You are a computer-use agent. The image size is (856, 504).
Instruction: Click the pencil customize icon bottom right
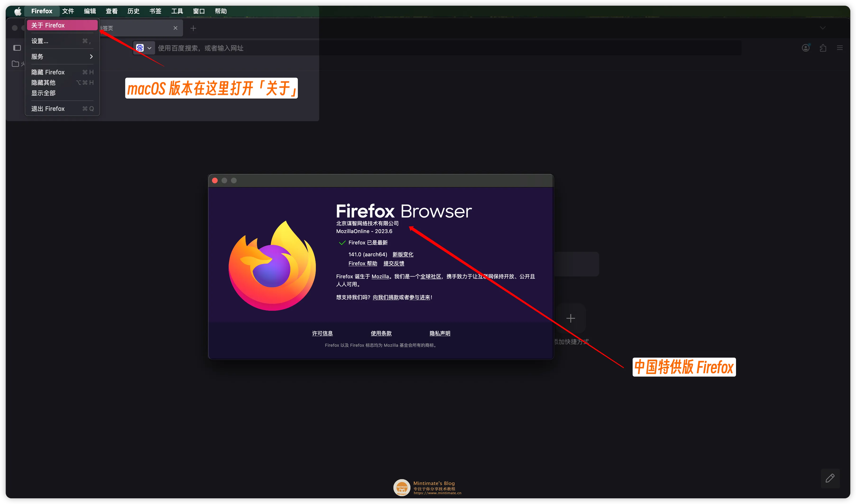pos(830,478)
